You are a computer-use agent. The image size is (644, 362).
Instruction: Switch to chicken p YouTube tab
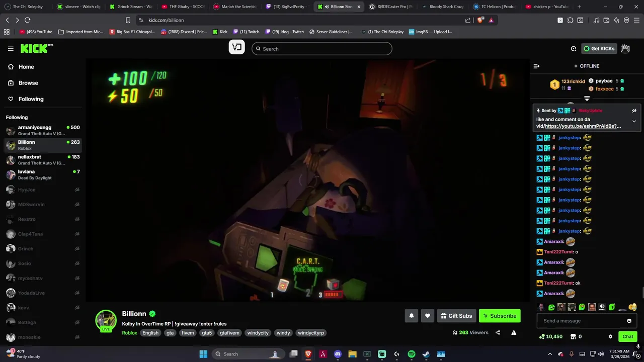546,7
